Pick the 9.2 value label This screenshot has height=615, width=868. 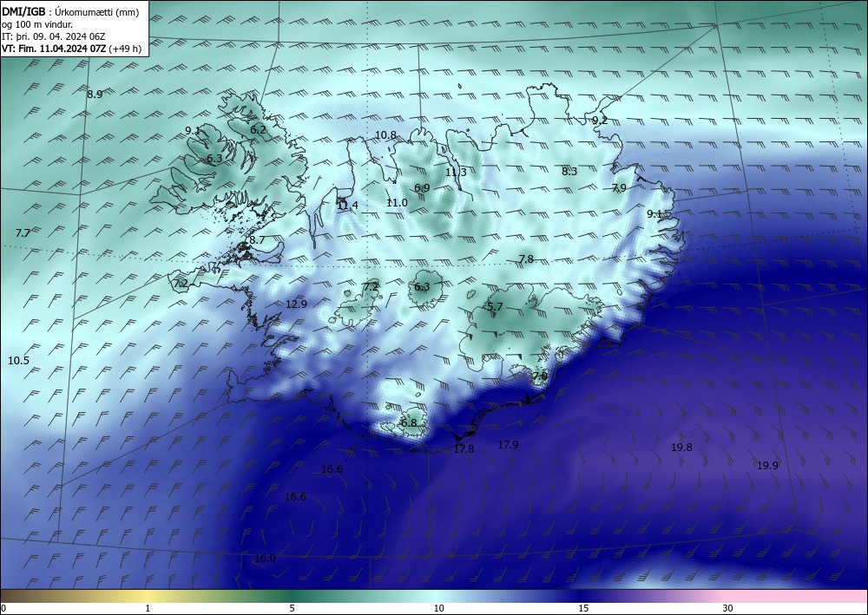pyautogui.click(x=600, y=120)
